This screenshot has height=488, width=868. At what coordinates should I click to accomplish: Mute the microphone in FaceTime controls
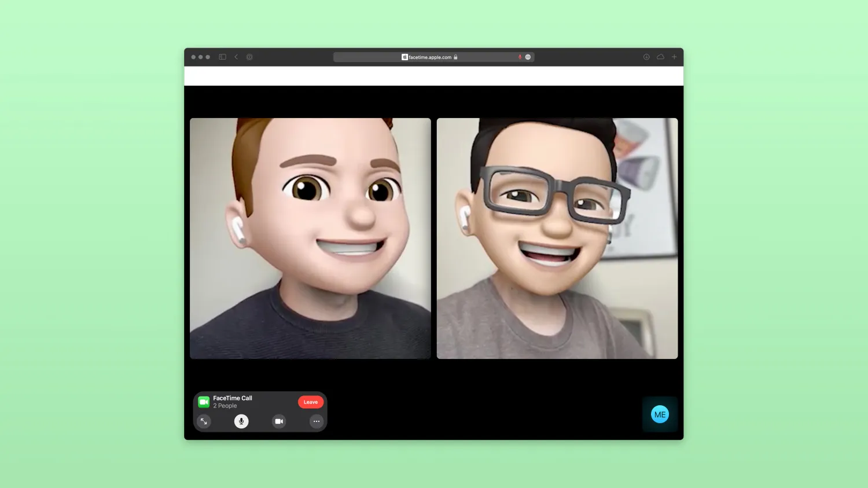(x=241, y=421)
